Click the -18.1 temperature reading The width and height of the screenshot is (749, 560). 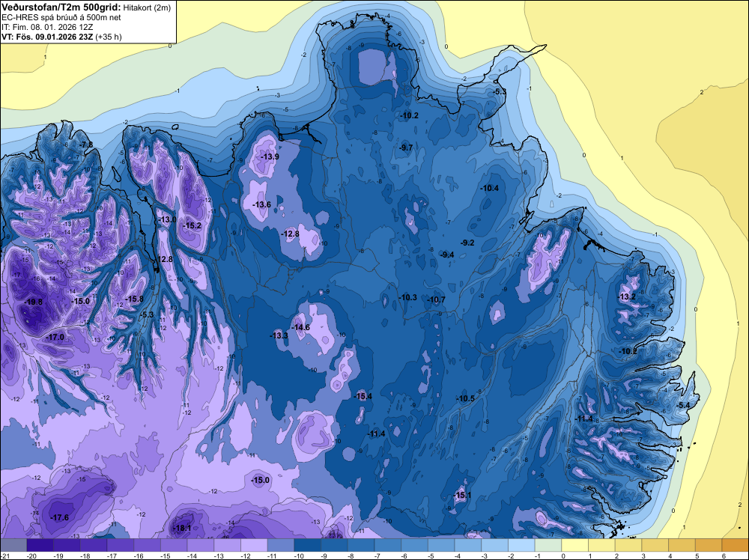pyautogui.click(x=181, y=528)
